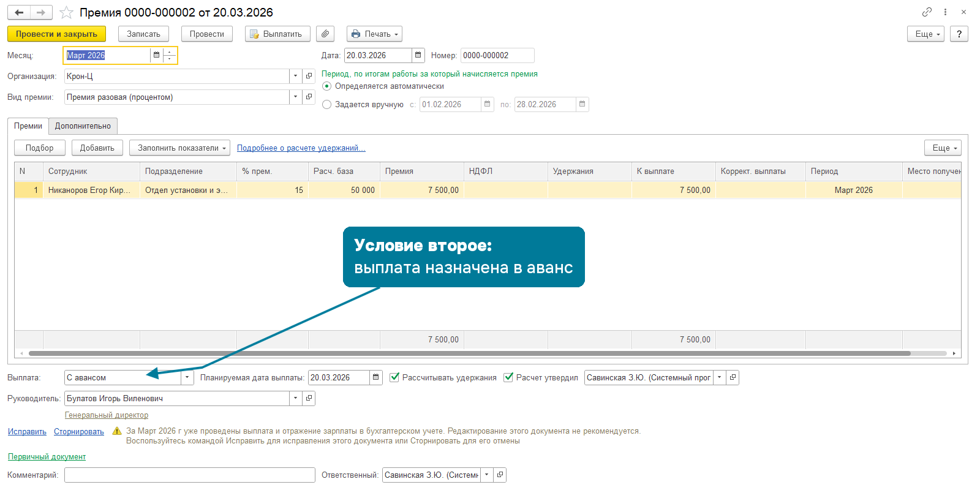Open the table Еще menu
Screen dimensions: 980x490
[x=943, y=148]
